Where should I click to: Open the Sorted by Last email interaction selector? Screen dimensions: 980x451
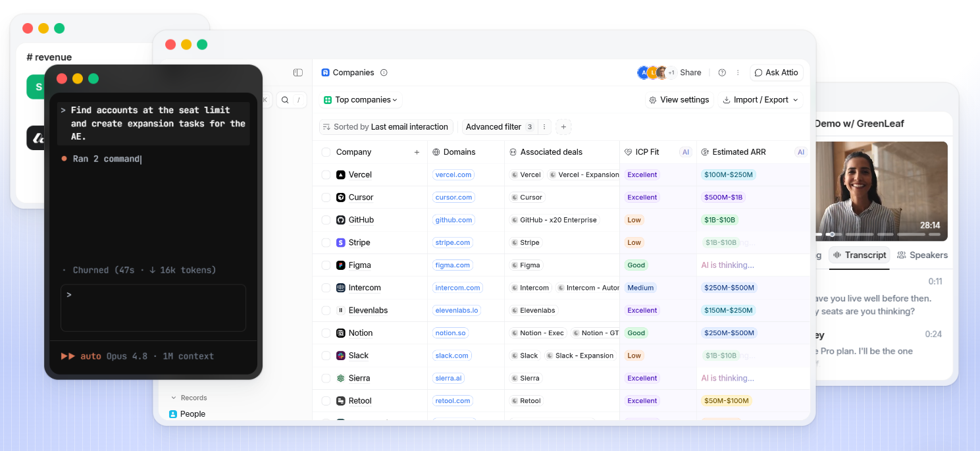[386, 127]
